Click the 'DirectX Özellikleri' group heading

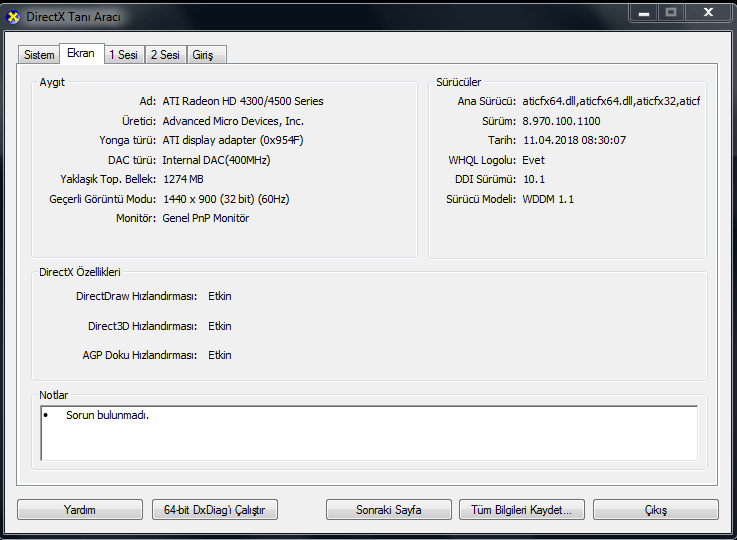coord(80,272)
